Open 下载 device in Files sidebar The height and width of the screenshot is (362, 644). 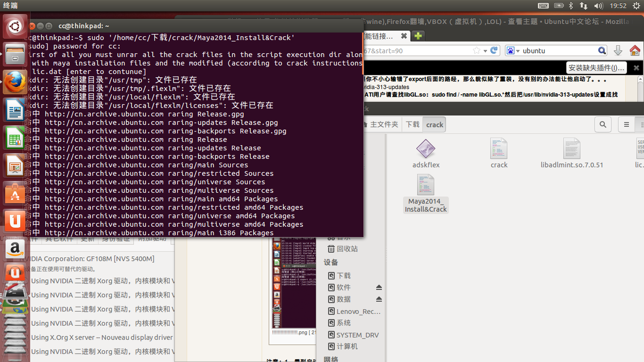click(x=339, y=276)
